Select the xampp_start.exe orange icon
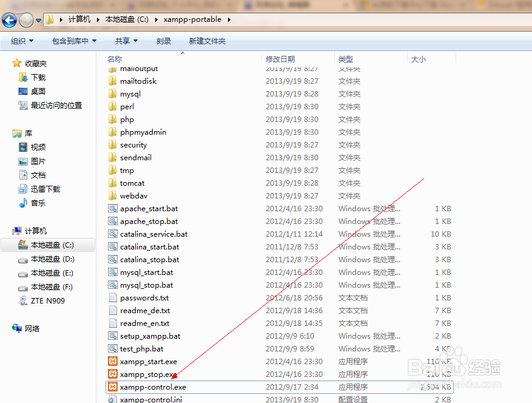 (113, 361)
